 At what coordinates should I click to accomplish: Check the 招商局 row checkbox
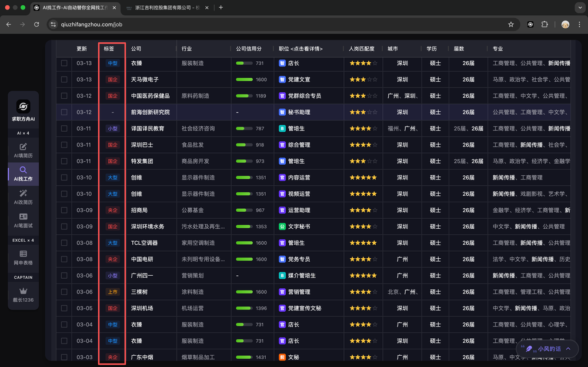tap(64, 210)
